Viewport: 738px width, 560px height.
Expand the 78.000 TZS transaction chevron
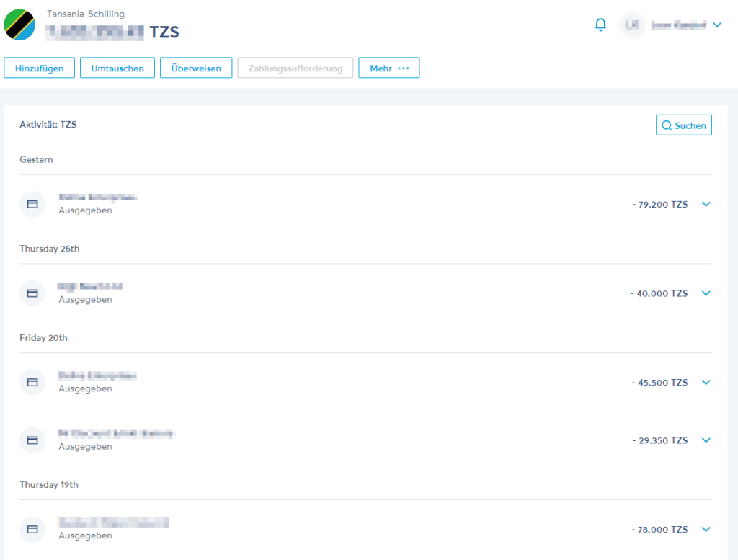[x=706, y=529]
